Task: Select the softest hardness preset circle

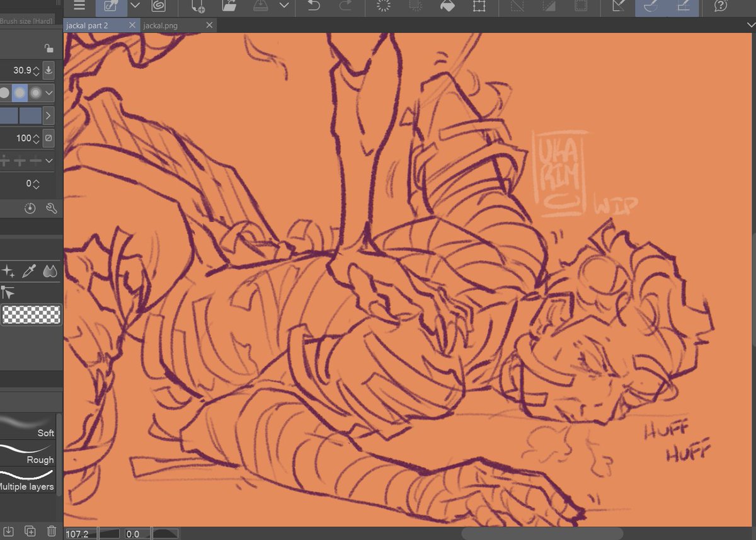Action: point(36,93)
